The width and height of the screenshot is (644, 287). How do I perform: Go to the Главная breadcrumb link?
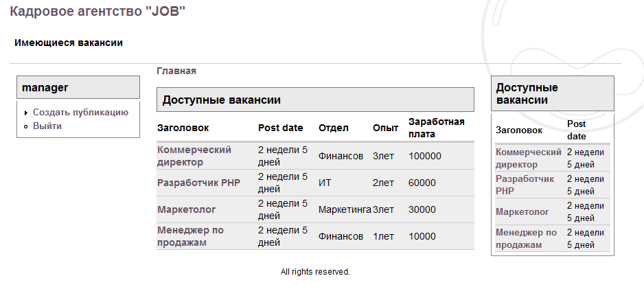176,71
